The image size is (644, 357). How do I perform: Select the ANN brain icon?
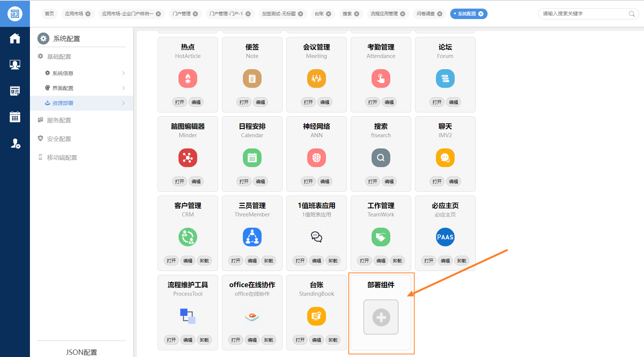click(x=317, y=158)
